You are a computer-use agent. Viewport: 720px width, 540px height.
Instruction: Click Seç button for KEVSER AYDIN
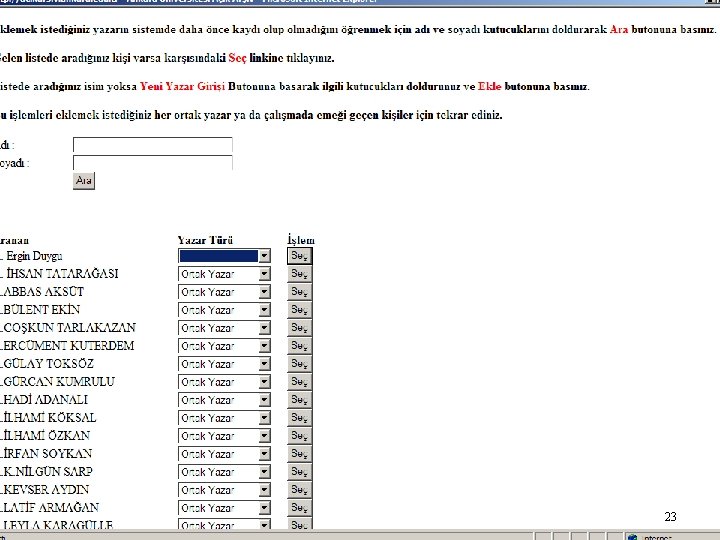coord(299,489)
